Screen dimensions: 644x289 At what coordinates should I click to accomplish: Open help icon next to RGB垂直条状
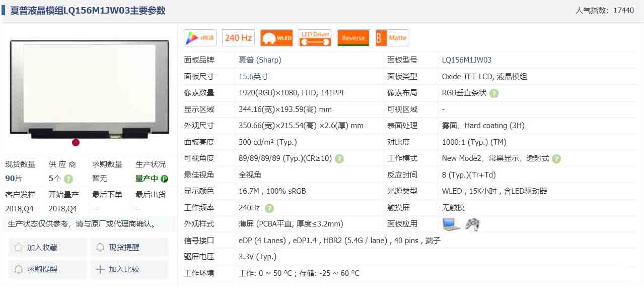coord(494,93)
